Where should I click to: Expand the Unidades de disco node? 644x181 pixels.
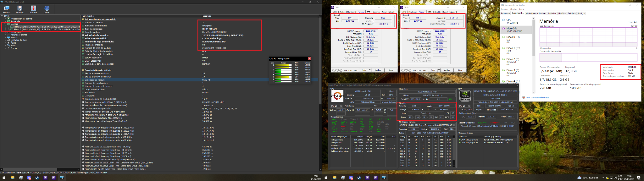pyautogui.click(x=6, y=40)
